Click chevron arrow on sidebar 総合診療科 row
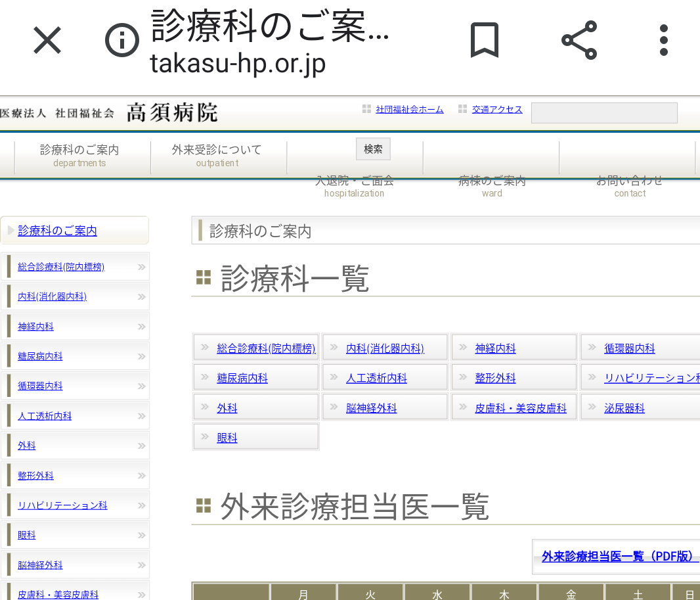The image size is (700, 600). (142, 267)
